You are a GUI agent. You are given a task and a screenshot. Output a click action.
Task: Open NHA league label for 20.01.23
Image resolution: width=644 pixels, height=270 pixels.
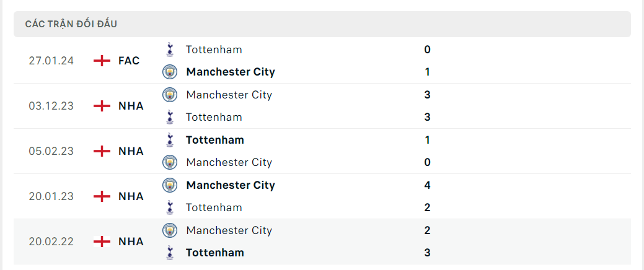(x=131, y=196)
